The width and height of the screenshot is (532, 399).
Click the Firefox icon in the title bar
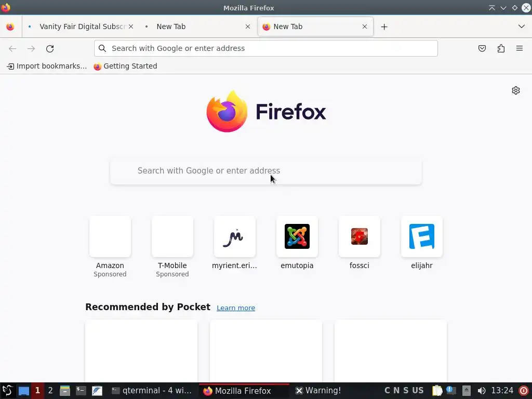[x=6, y=7]
